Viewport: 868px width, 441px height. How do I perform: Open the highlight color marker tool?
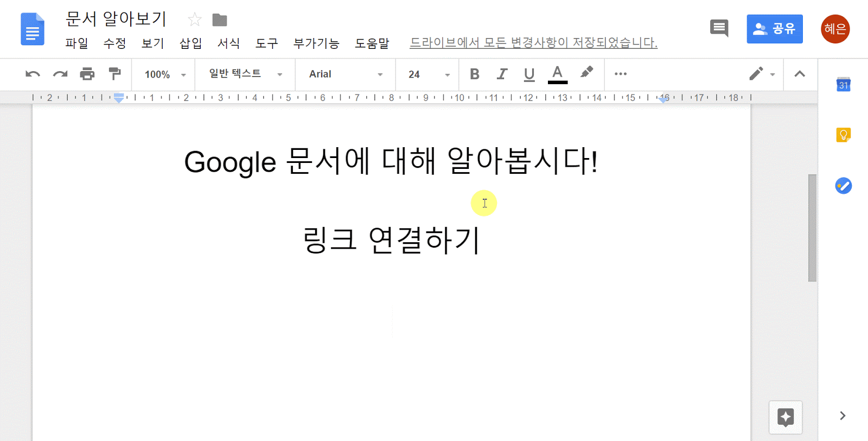click(x=586, y=73)
